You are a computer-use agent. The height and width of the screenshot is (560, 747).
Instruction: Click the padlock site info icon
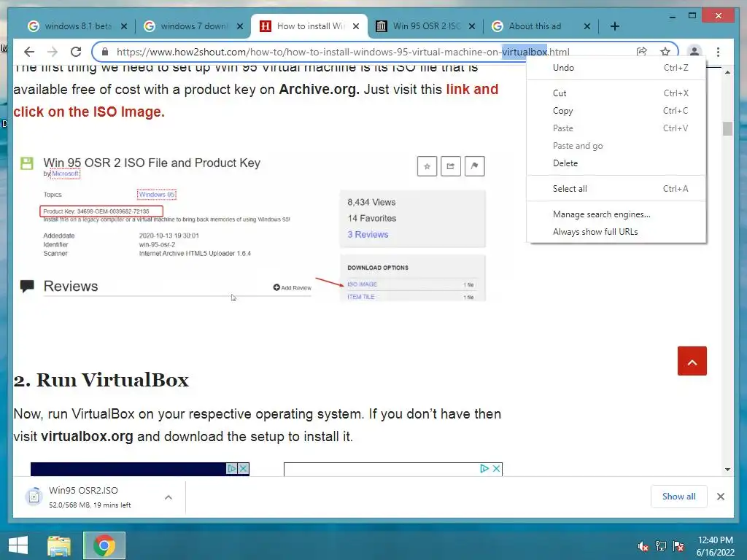105,52
